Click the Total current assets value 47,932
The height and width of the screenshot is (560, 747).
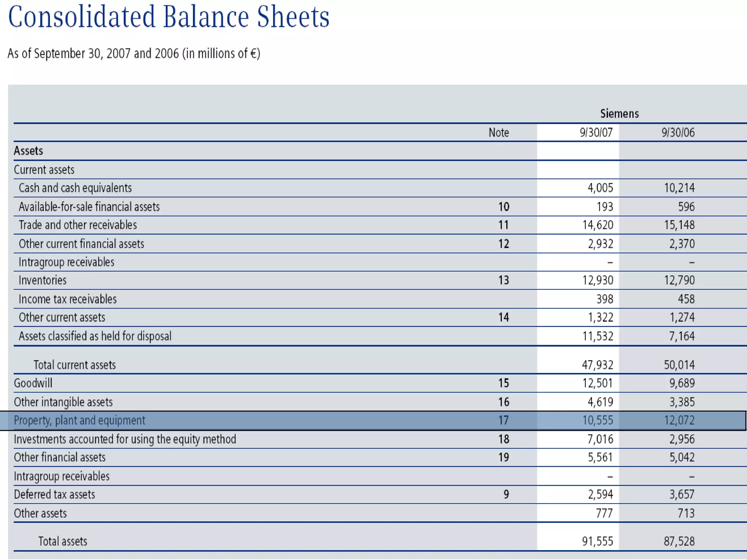[x=597, y=365]
